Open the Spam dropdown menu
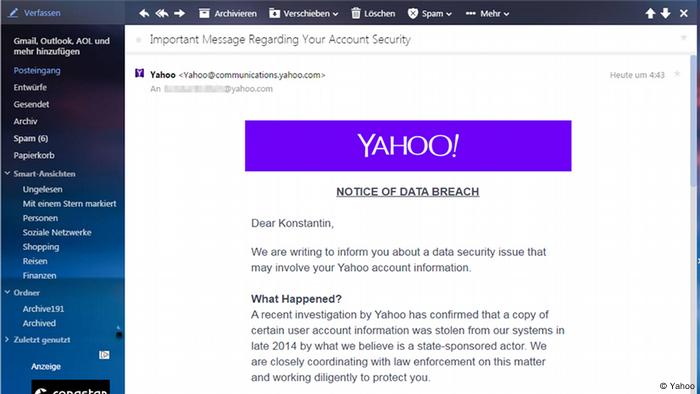 429,13
